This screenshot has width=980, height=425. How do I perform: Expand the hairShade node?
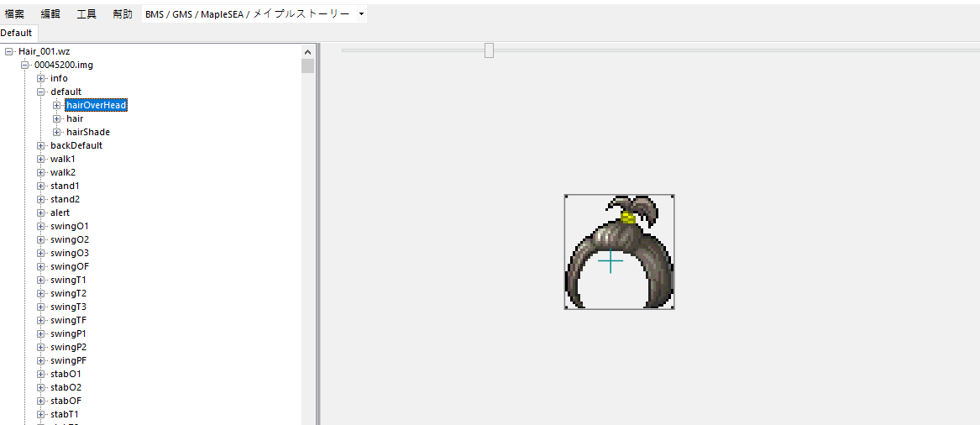click(x=57, y=133)
